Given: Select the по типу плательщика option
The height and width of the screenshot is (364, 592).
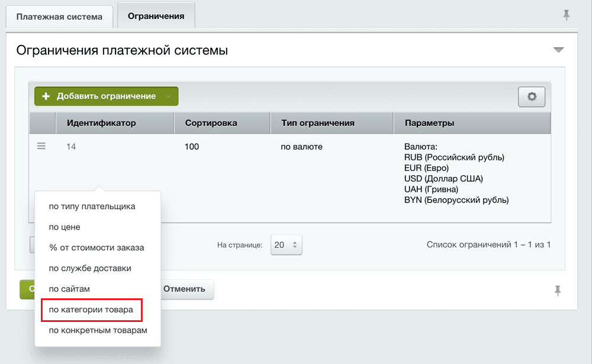Looking at the screenshot, I should 92,207.
